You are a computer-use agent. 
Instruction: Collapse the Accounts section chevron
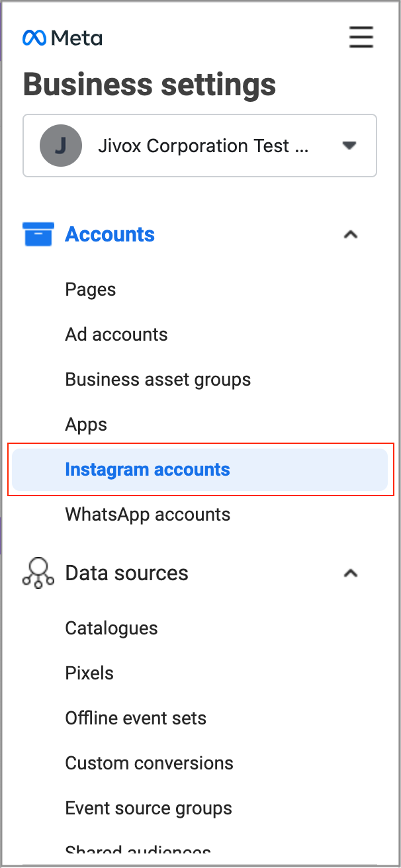pos(351,234)
